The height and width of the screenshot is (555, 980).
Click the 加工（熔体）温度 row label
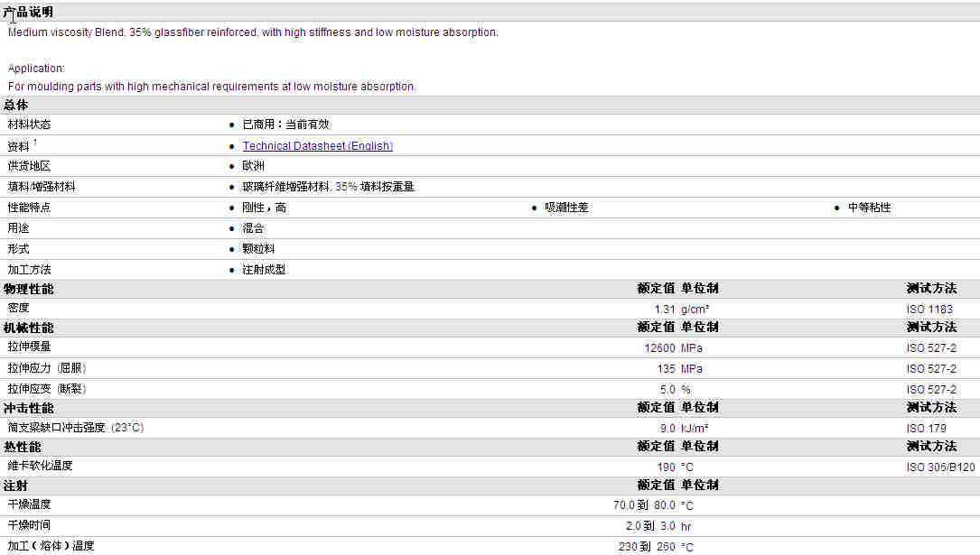coord(51,546)
